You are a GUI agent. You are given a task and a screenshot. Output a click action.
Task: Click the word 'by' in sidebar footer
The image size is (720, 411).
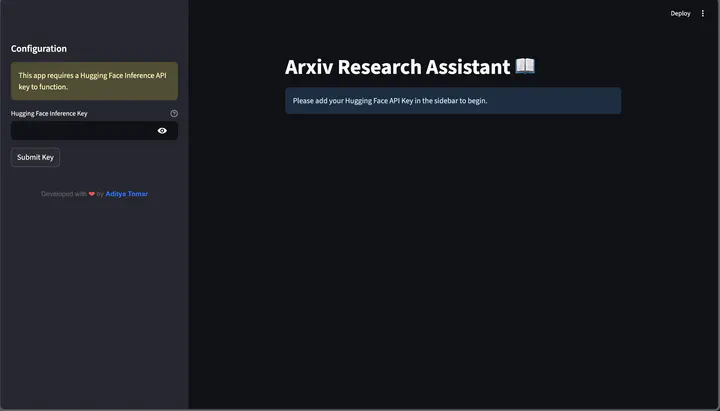click(x=100, y=194)
